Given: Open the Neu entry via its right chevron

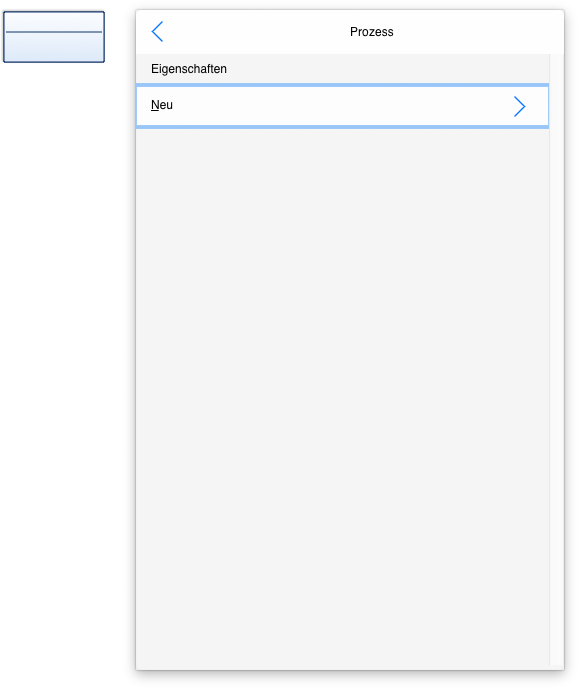Looking at the screenshot, I should point(520,106).
